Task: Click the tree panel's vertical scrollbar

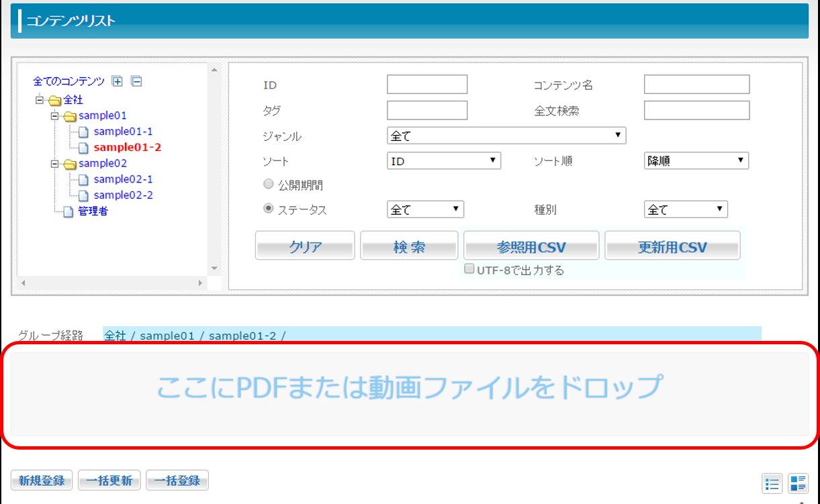Action: [214, 168]
